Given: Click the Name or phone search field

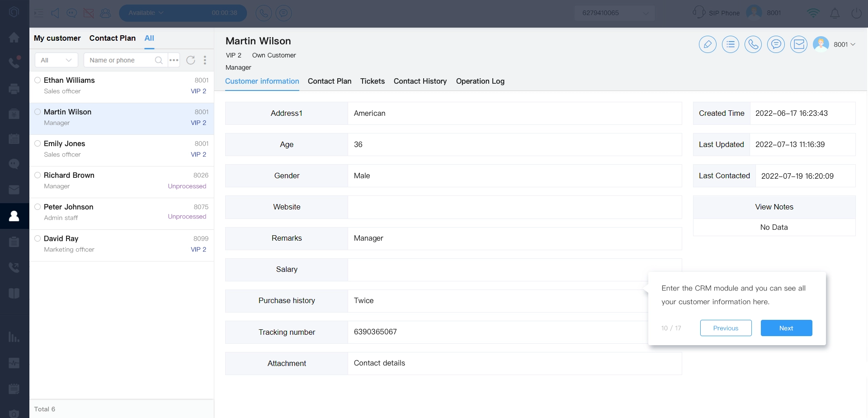Looking at the screenshot, I should tap(120, 60).
